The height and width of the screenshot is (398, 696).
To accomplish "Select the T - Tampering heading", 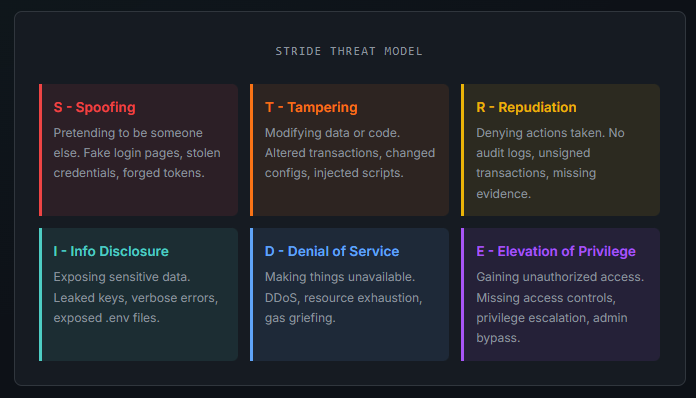I will tap(311, 107).
